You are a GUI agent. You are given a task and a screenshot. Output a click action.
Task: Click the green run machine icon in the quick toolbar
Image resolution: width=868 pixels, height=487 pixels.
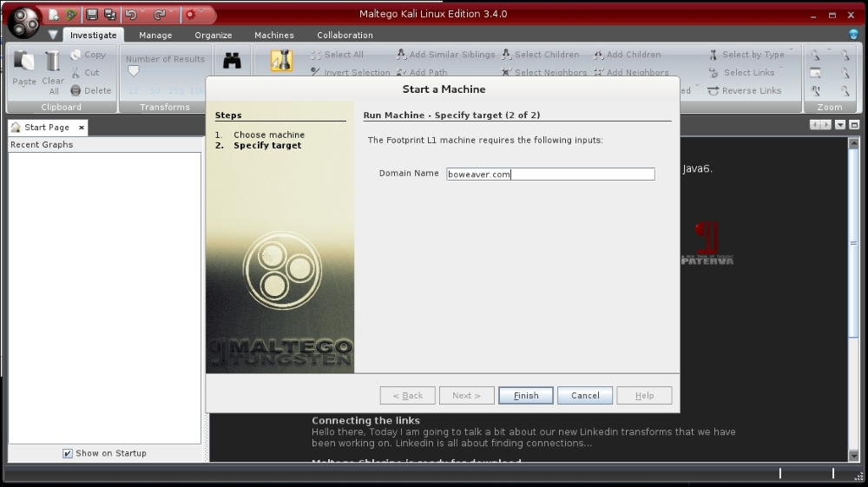71,15
